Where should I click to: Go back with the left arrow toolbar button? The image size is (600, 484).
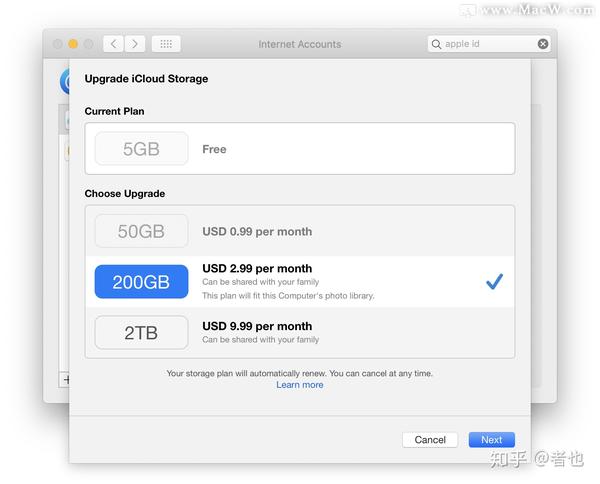coord(113,44)
